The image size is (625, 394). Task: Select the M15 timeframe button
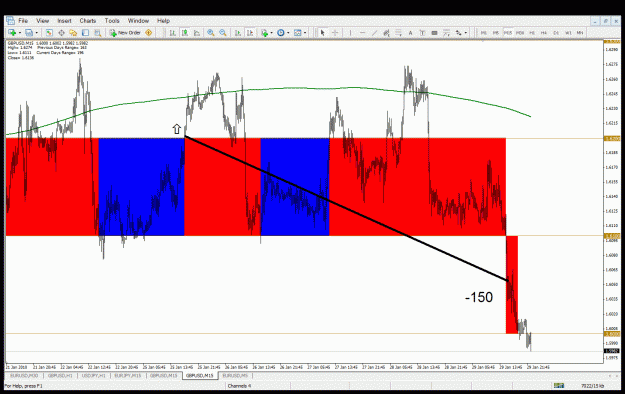pos(508,33)
